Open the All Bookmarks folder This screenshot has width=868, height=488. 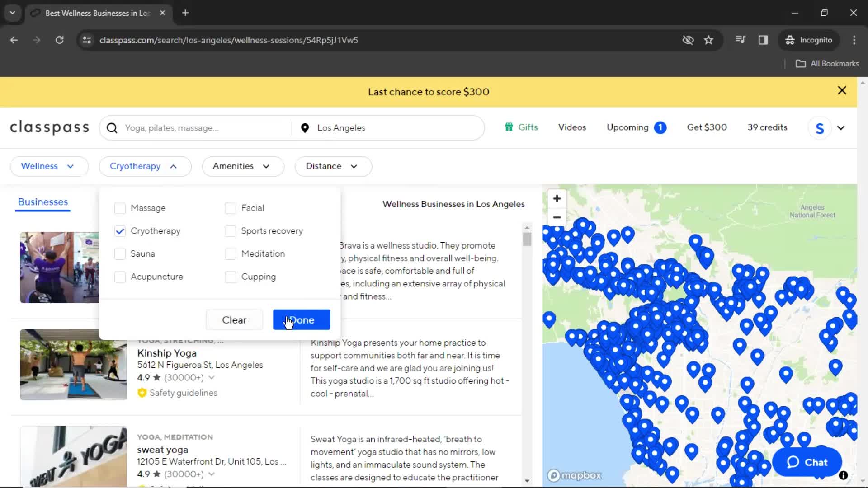827,64
